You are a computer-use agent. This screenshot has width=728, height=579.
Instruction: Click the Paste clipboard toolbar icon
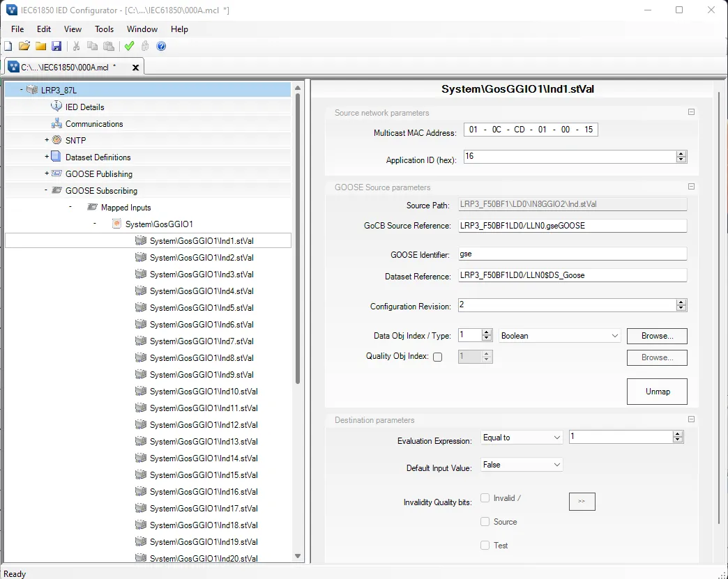click(109, 46)
